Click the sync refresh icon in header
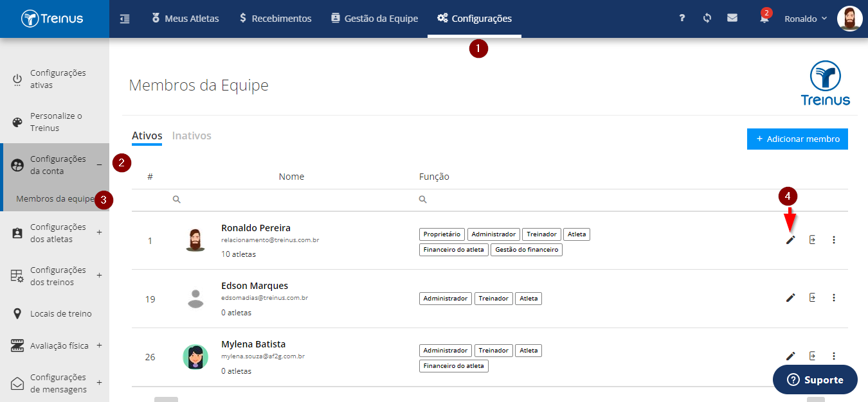Image resolution: width=868 pixels, height=402 pixels. tap(707, 18)
